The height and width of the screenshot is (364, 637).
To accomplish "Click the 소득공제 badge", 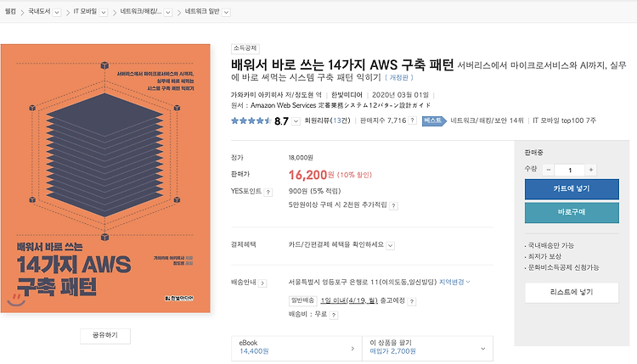I will click(245, 48).
